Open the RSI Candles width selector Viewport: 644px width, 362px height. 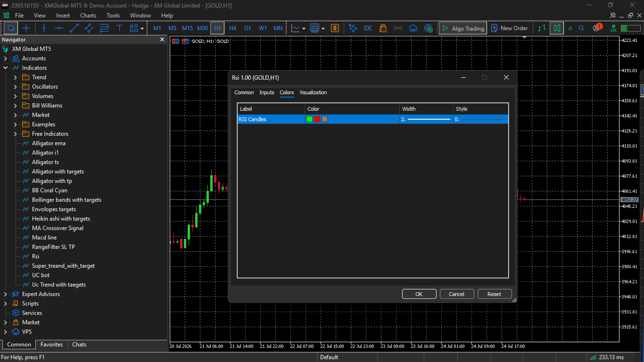pyautogui.click(x=426, y=119)
